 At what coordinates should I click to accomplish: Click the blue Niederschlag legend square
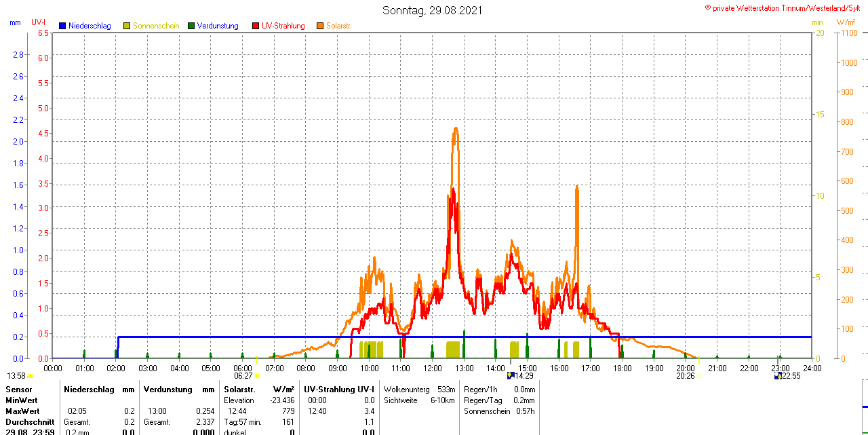pos(62,26)
